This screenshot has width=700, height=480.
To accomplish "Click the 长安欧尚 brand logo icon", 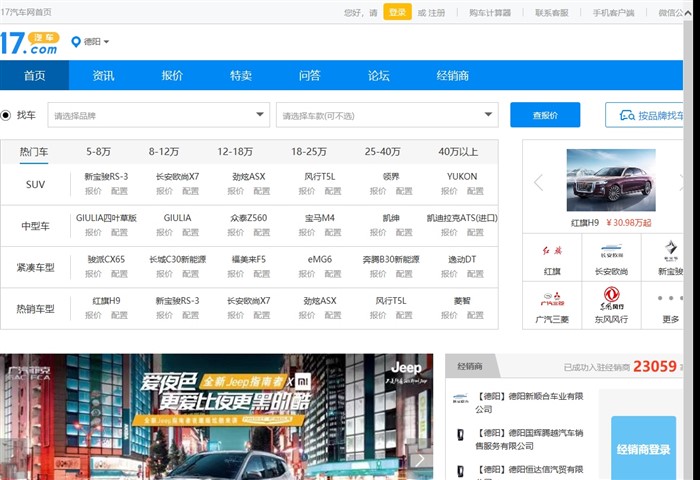I will [611, 250].
